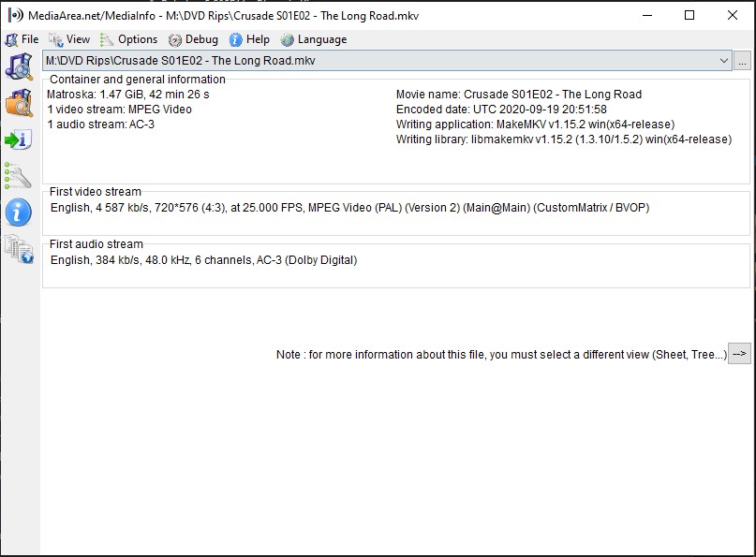This screenshot has height=557, width=756.
Task: Click the first audio stream details line
Action: coord(203,260)
